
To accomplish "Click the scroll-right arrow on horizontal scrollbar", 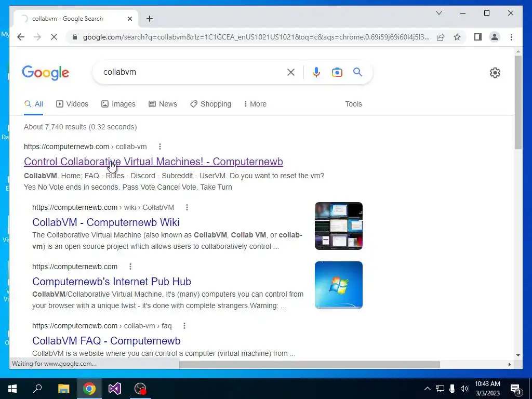I will pyautogui.click(x=509, y=364).
